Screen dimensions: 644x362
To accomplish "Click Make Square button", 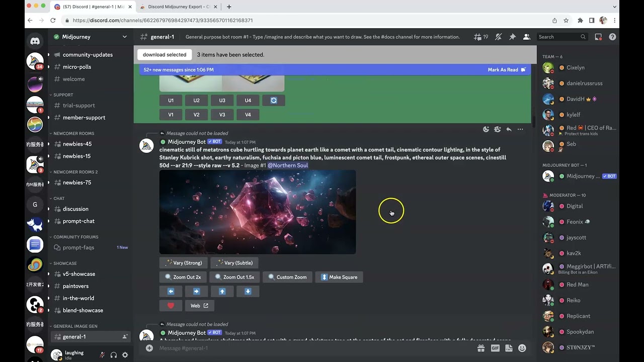I will (x=339, y=277).
